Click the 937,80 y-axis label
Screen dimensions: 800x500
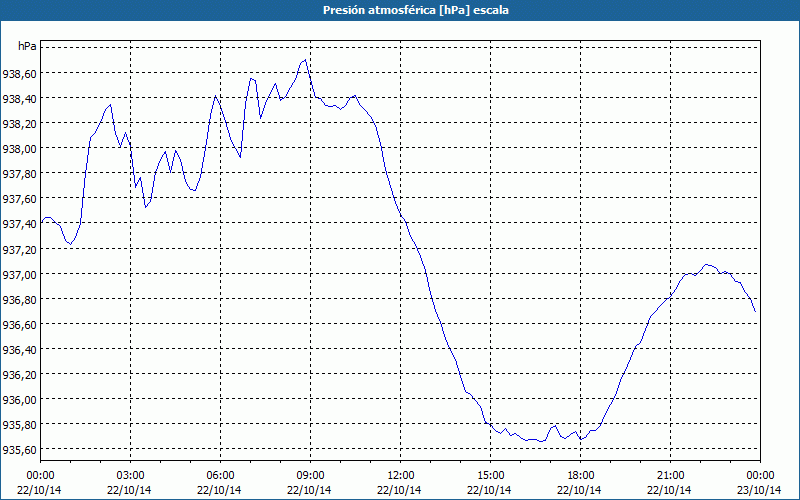click(19, 174)
